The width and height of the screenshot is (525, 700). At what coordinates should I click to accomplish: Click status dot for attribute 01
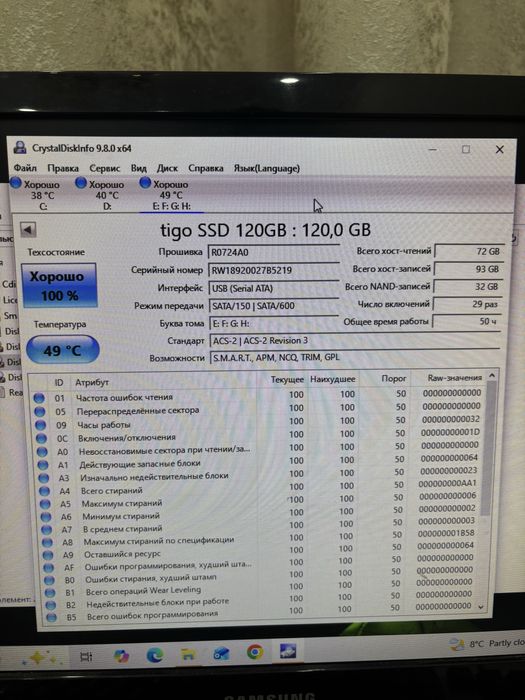[39, 398]
